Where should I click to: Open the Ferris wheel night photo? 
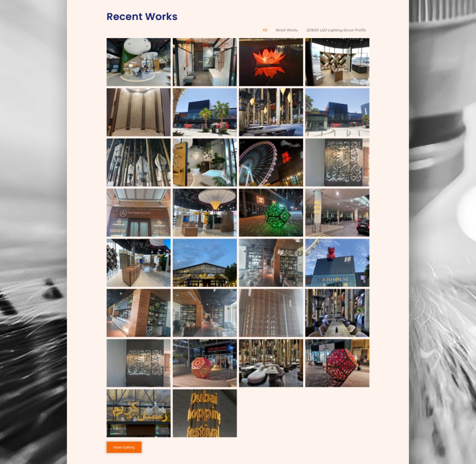(271, 162)
